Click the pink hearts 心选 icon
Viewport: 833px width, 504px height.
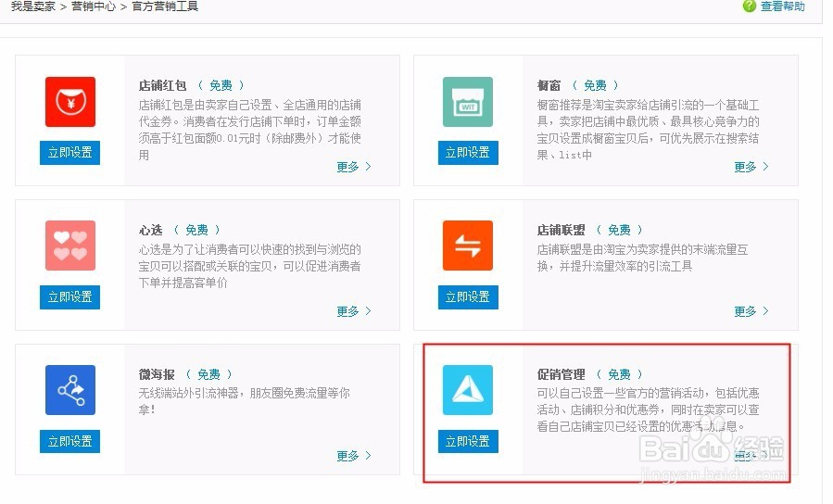(x=70, y=246)
